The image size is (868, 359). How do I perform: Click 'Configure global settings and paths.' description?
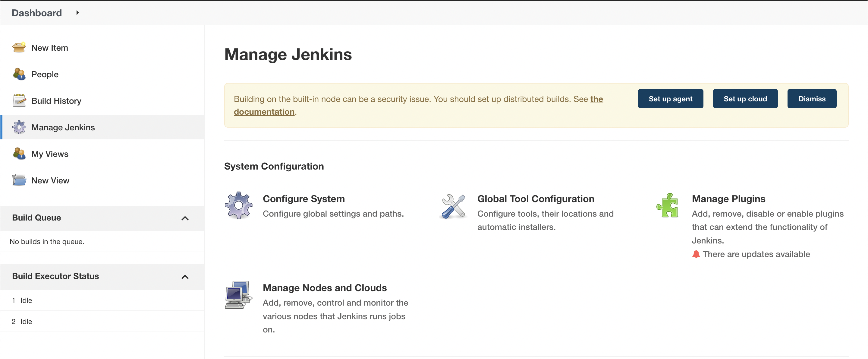coord(333,214)
